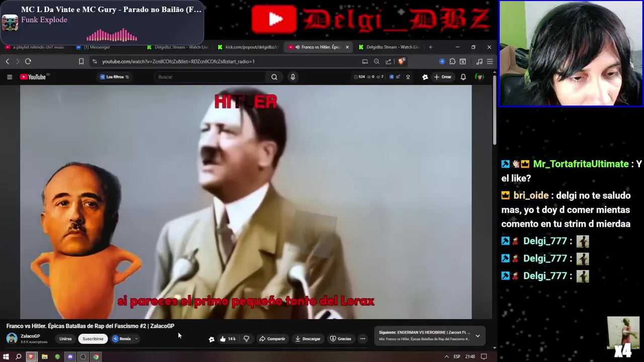Open Windows notification center icon

click(484, 356)
